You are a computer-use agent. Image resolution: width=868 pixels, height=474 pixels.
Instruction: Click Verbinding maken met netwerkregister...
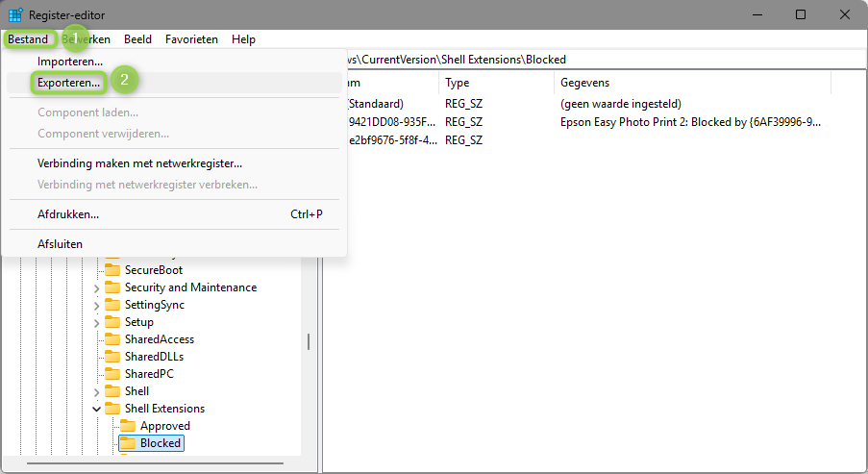[139, 163]
